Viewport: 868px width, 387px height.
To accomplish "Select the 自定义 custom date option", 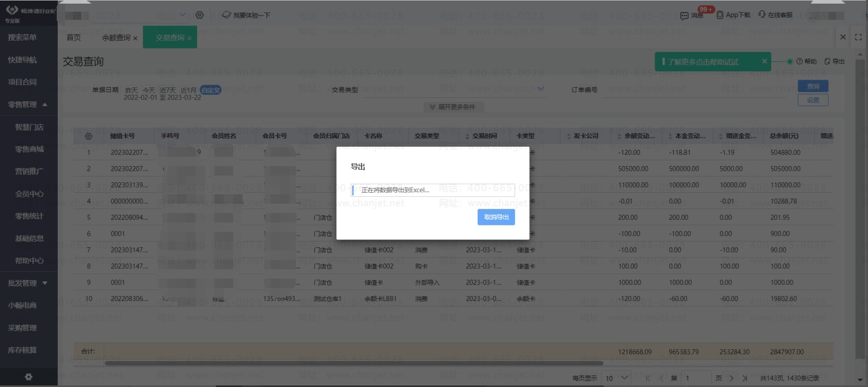I will 211,90.
